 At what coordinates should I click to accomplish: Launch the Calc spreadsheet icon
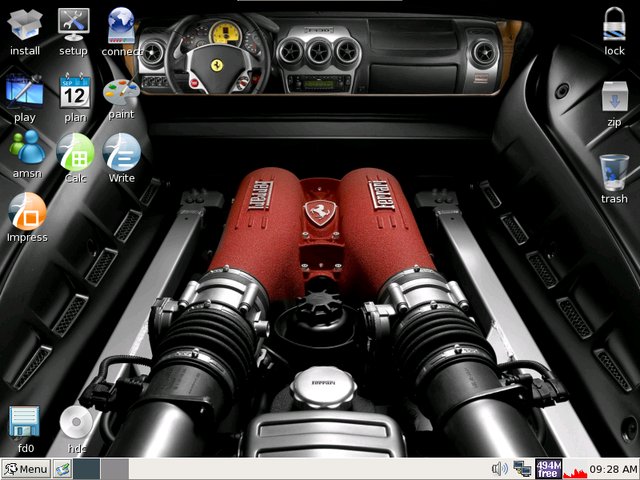[x=75, y=152]
